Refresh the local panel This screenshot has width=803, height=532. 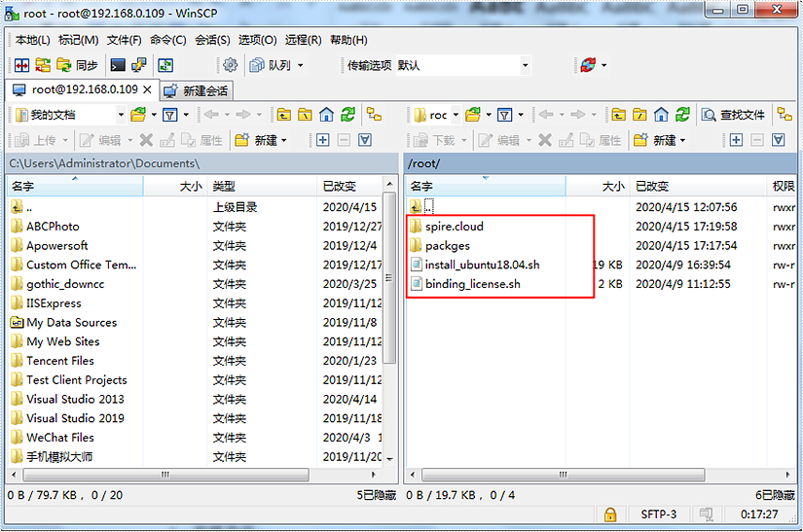pos(347,115)
